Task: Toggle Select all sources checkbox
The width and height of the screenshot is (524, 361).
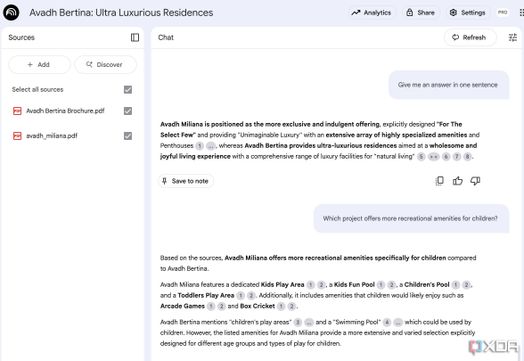Action: (x=128, y=90)
